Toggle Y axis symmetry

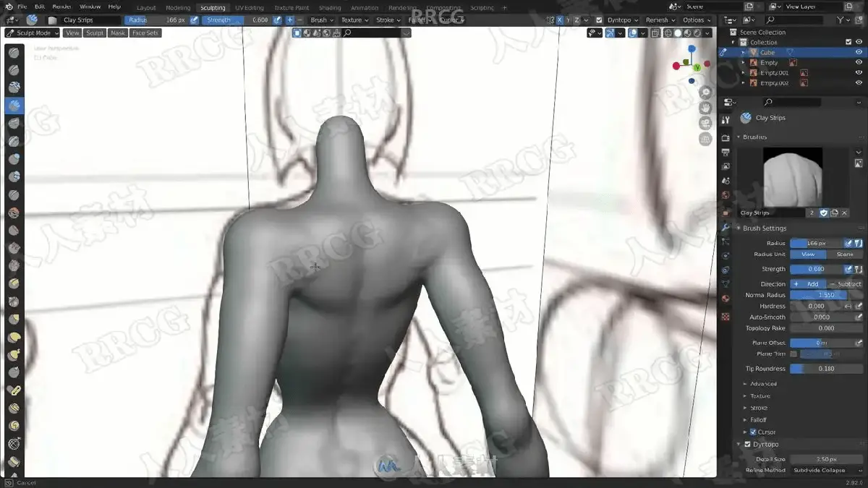tap(568, 20)
